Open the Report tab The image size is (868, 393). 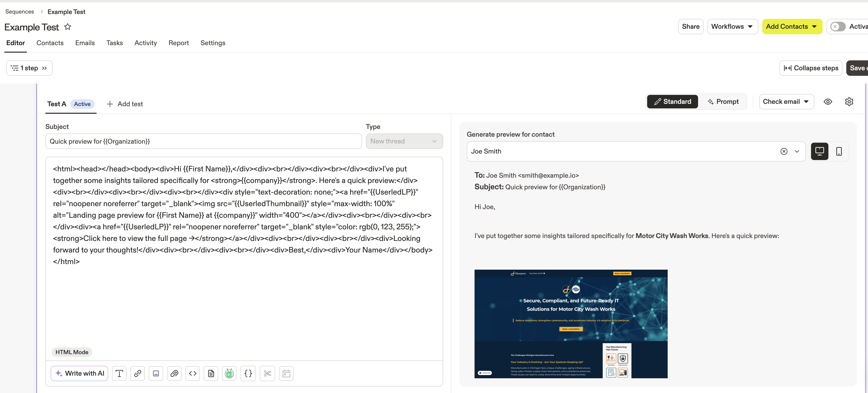179,43
